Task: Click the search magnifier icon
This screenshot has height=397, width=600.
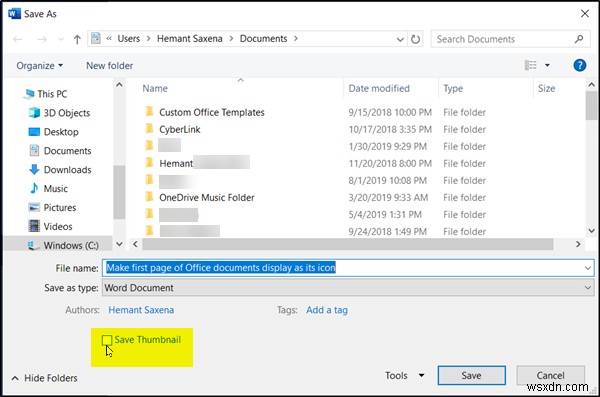Action: point(579,39)
